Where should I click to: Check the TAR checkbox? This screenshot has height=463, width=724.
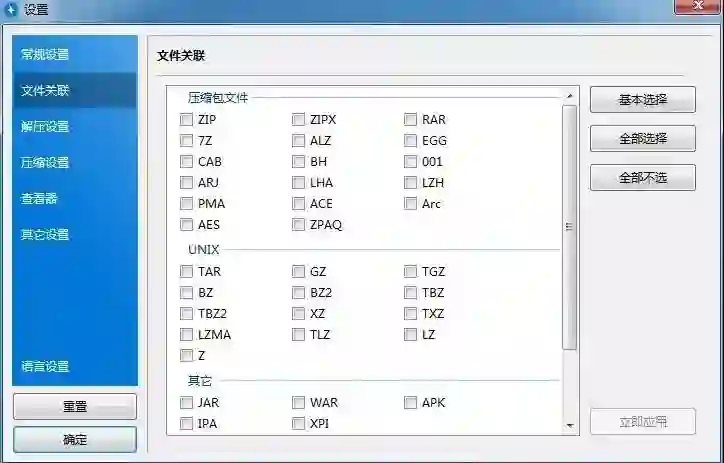(186, 271)
